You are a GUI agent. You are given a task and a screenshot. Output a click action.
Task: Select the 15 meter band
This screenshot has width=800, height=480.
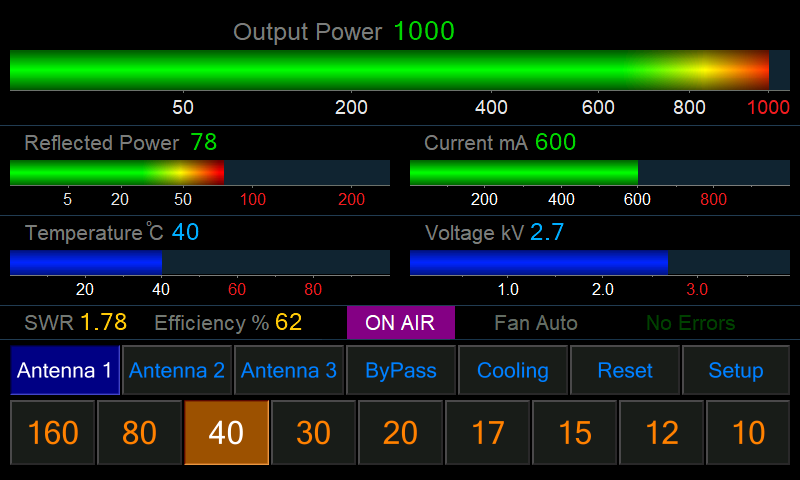pos(575,433)
